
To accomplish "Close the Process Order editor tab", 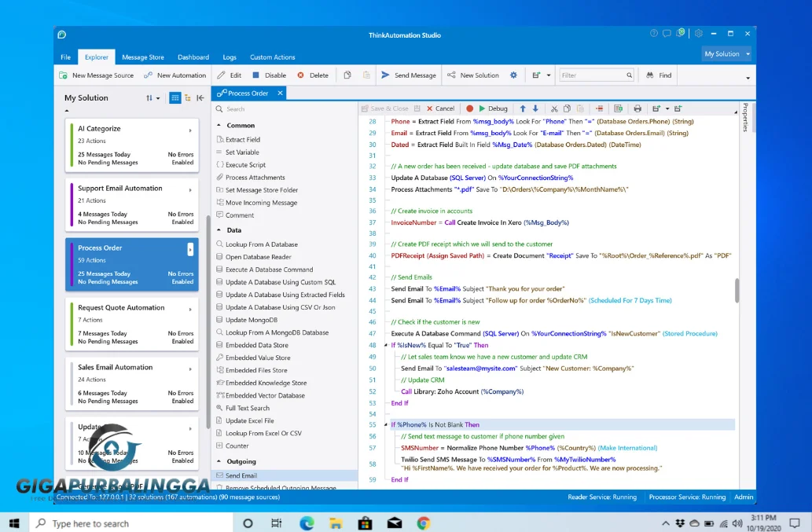I will click(x=280, y=94).
